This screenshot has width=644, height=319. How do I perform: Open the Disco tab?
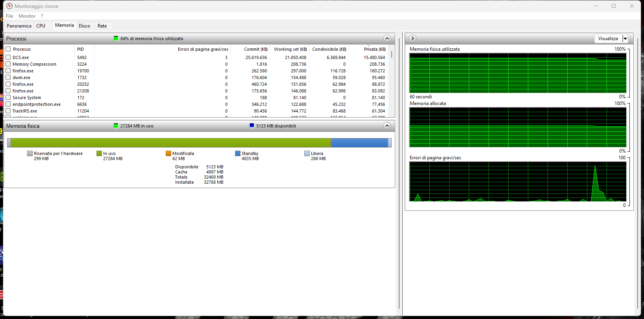click(84, 26)
